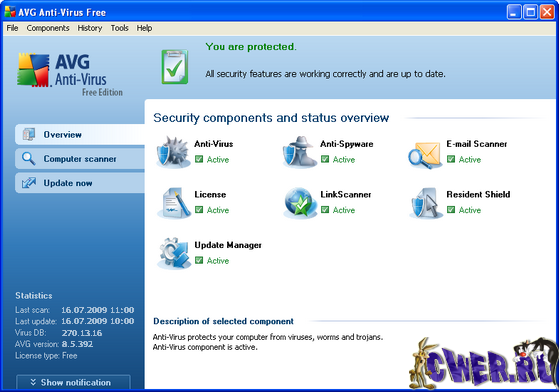This screenshot has height=392, width=559.
Task: Click the Computer scanner magnifier icon
Action: tap(29, 159)
